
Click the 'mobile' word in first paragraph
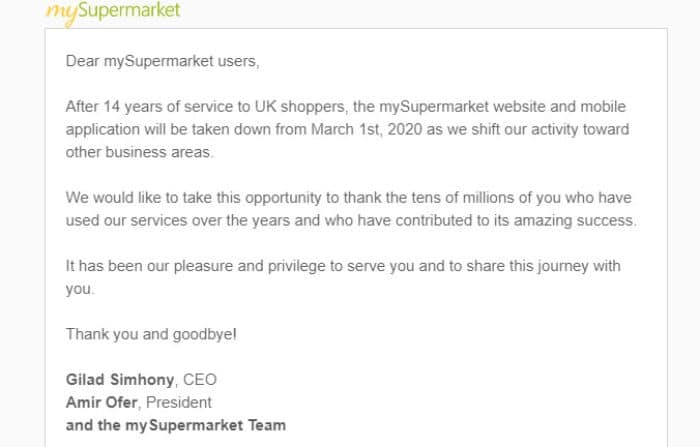603,107
